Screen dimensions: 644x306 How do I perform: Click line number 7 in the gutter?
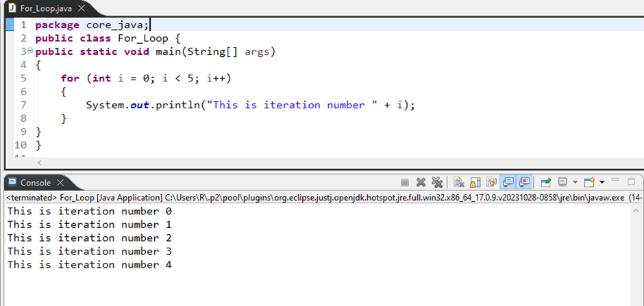coord(23,105)
